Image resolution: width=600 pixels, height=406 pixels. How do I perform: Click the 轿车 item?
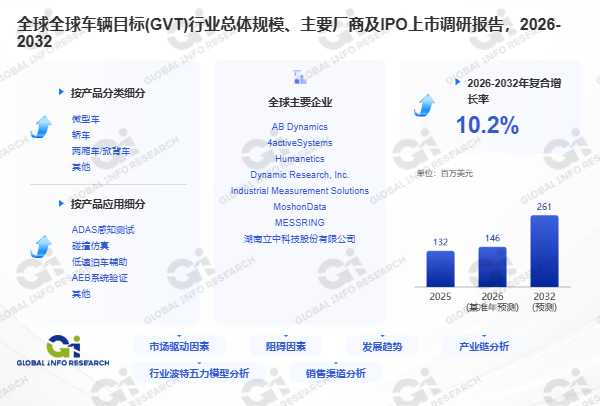pyautogui.click(x=81, y=135)
